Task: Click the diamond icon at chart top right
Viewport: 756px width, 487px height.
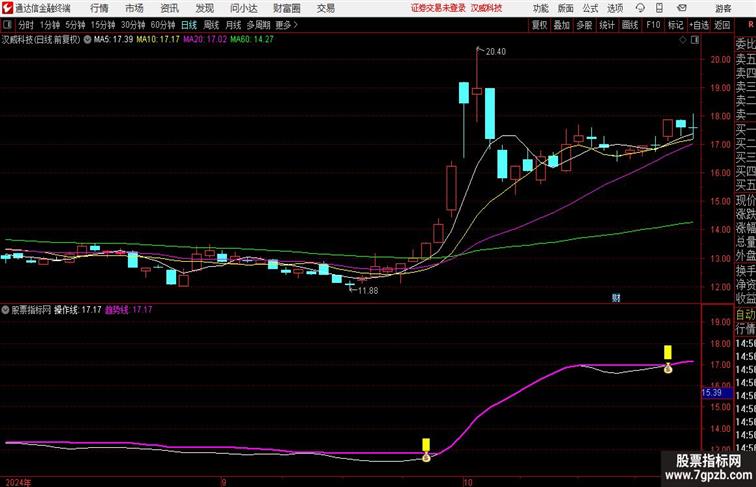Action: pyautogui.click(x=683, y=40)
